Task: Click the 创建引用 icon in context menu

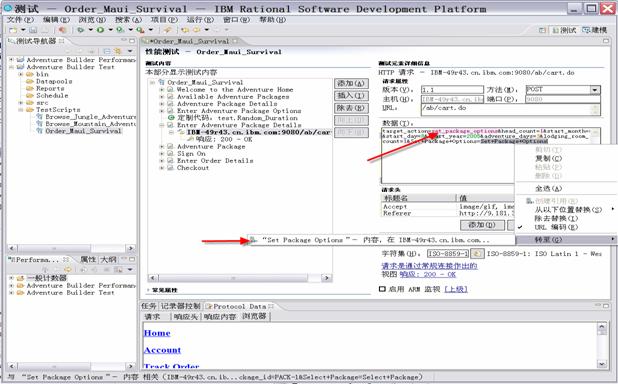Action: [x=529, y=201]
